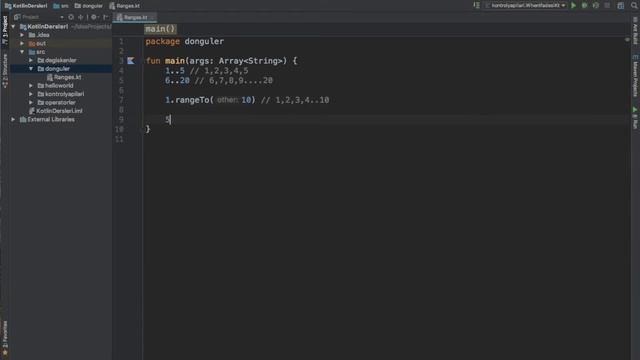This screenshot has width=640, height=360.
Task: Click the build project icon near run configuration
Action: coord(476,6)
